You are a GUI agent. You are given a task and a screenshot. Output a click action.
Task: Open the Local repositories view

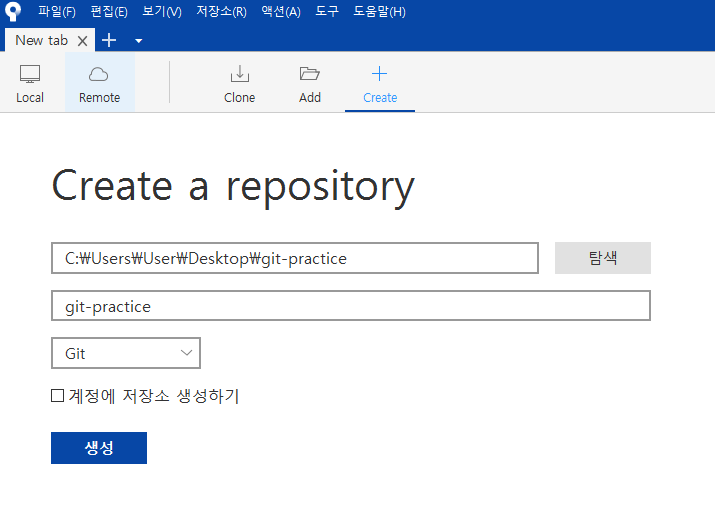[30, 84]
